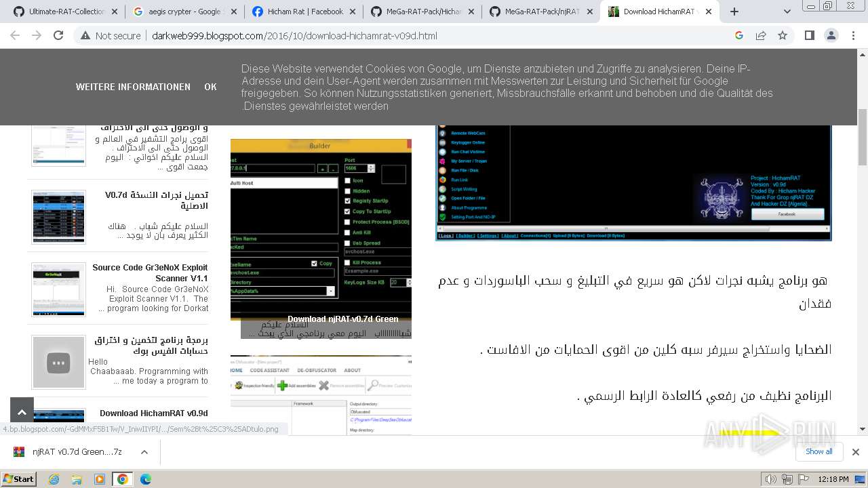The width and height of the screenshot is (868, 488).
Task: Click the address bar URL
Action: pos(294,36)
